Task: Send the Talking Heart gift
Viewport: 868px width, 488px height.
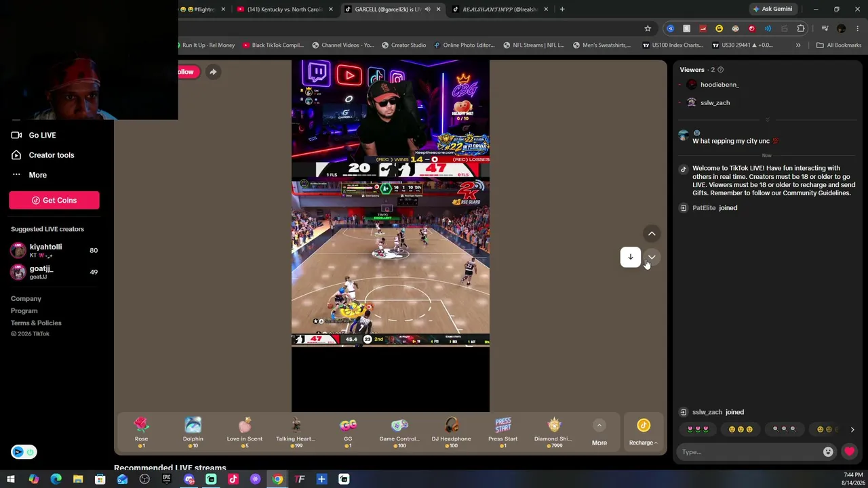Action: (x=296, y=432)
